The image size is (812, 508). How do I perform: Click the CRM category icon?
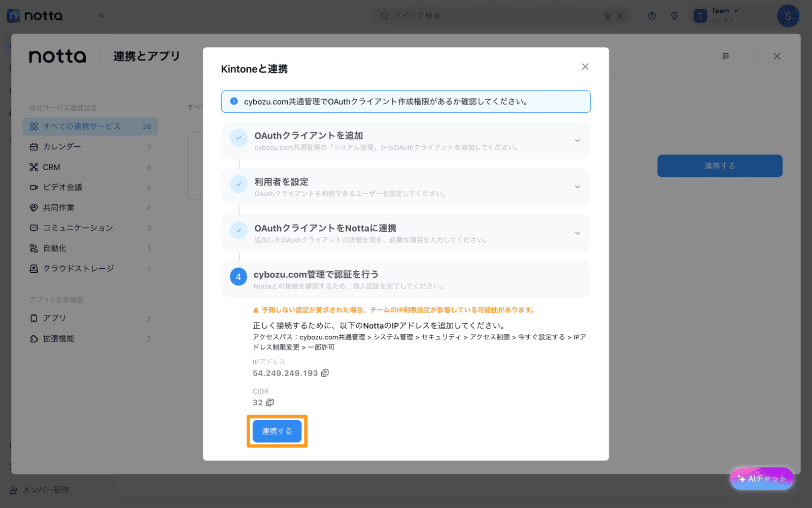(x=33, y=167)
